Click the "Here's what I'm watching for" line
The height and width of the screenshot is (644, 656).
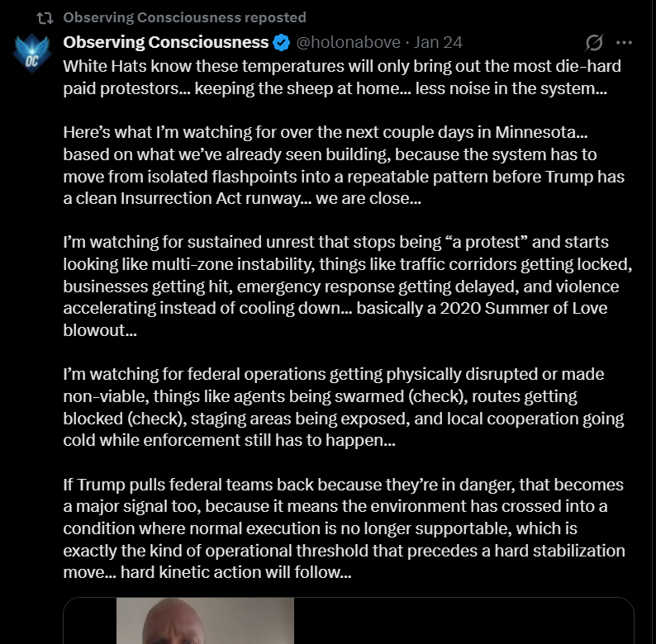coord(326,133)
